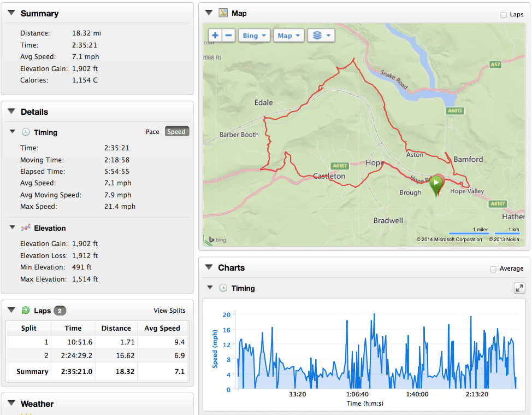This screenshot has height=415, width=532.
Task: Toggle the Average checkbox in Charts
Action: pos(493,269)
